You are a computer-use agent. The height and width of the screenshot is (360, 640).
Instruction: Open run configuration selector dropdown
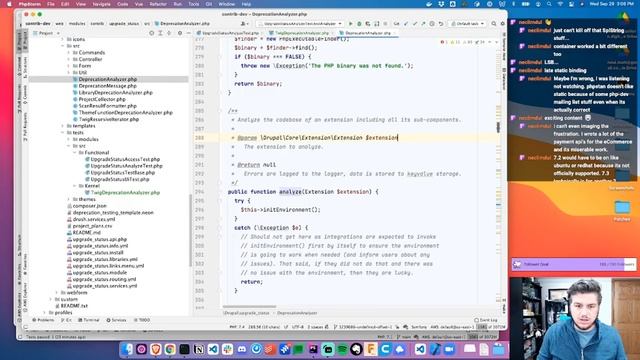tap(301, 24)
